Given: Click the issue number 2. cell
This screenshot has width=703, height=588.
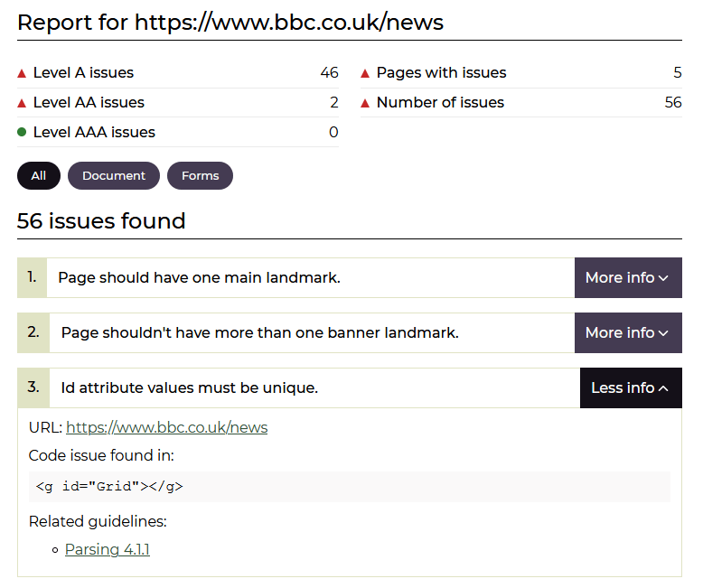Looking at the screenshot, I should [x=33, y=332].
